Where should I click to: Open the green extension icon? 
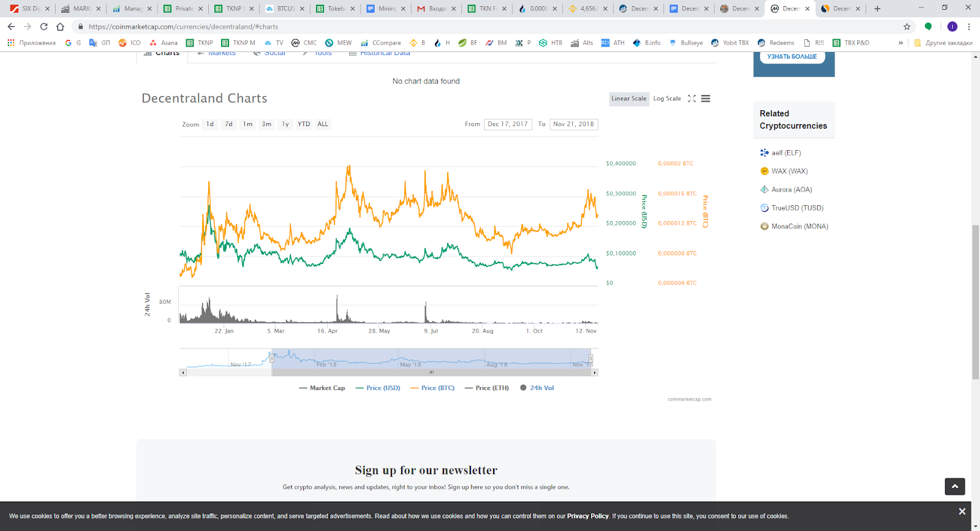(x=928, y=26)
